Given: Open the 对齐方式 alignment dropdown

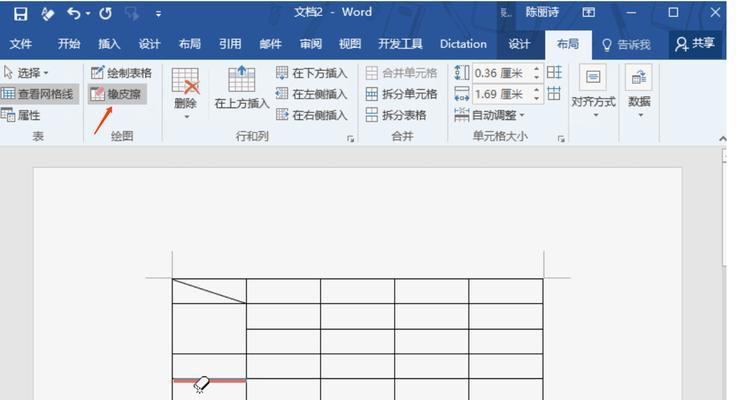Looking at the screenshot, I should click(x=593, y=92).
